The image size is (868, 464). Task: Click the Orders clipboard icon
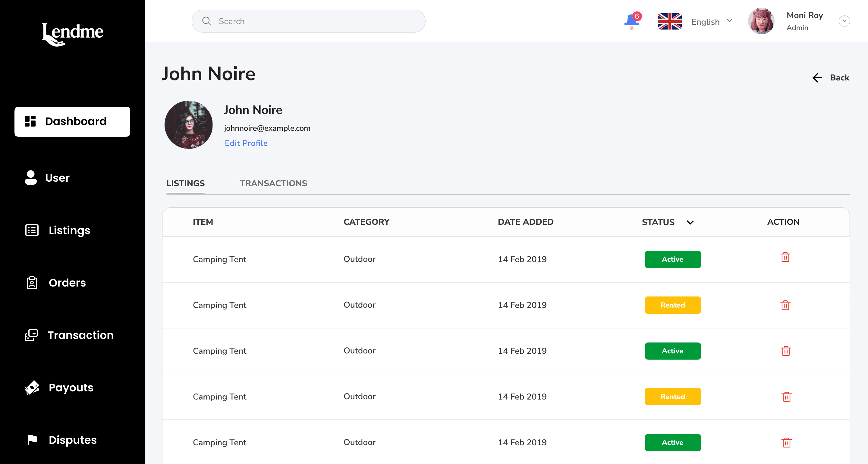pos(32,283)
